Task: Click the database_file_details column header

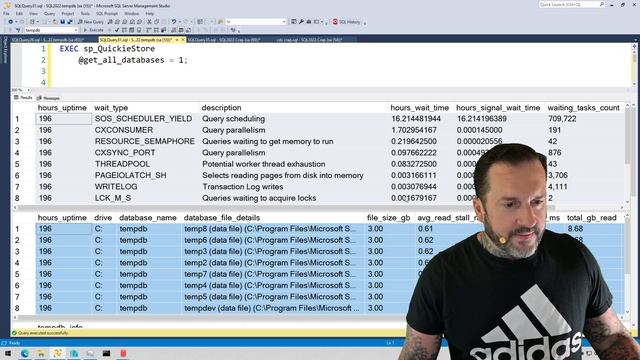Action: pyautogui.click(x=222, y=218)
